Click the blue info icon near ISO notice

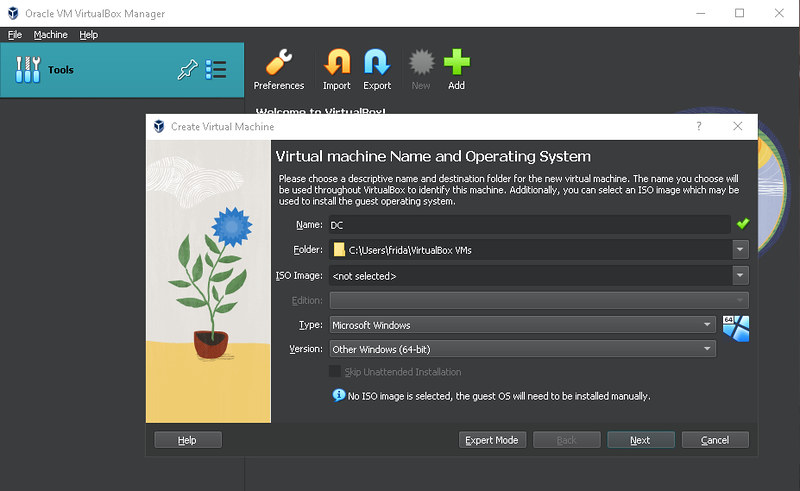(x=339, y=395)
